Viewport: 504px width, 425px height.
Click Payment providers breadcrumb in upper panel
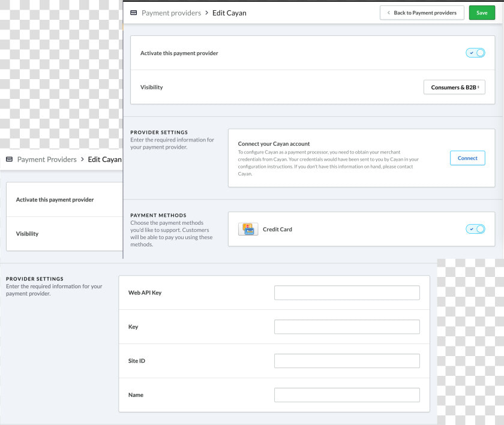[171, 13]
